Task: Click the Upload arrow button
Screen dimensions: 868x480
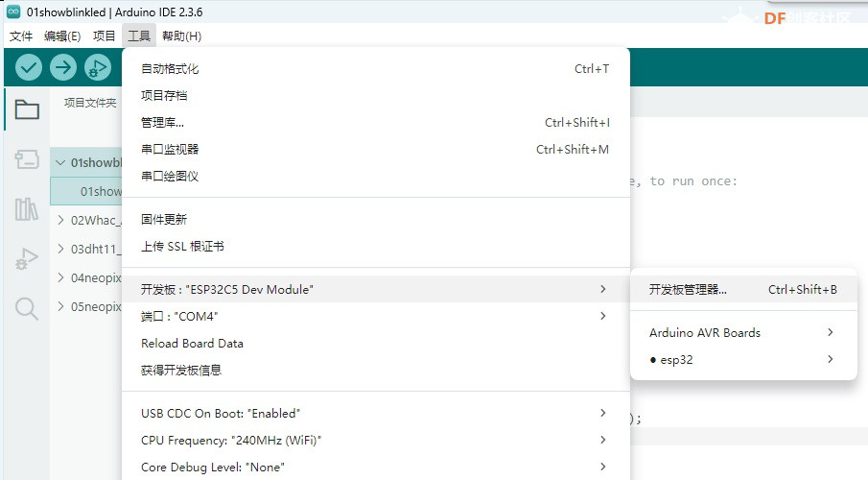Action: 63,67
